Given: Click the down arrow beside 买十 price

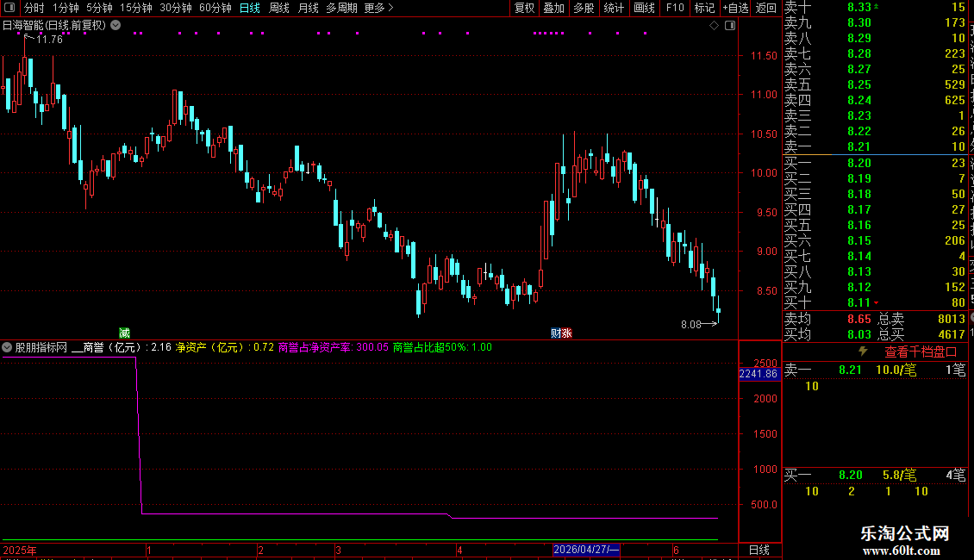Looking at the screenshot, I should coord(877,303).
